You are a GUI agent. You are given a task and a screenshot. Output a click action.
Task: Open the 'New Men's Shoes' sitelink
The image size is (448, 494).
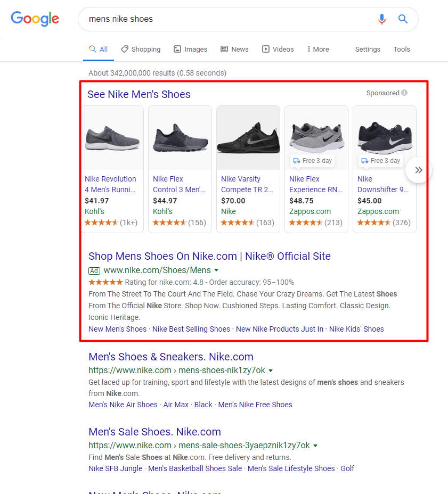[117, 329]
